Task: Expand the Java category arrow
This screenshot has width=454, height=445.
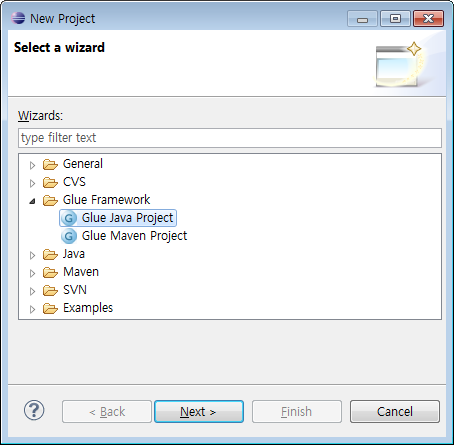Action: [32, 255]
